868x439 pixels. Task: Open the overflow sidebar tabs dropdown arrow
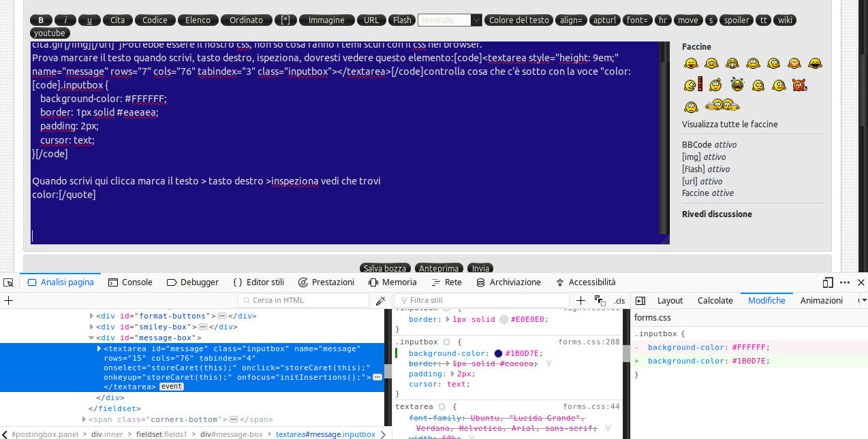[x=863, y=300]
